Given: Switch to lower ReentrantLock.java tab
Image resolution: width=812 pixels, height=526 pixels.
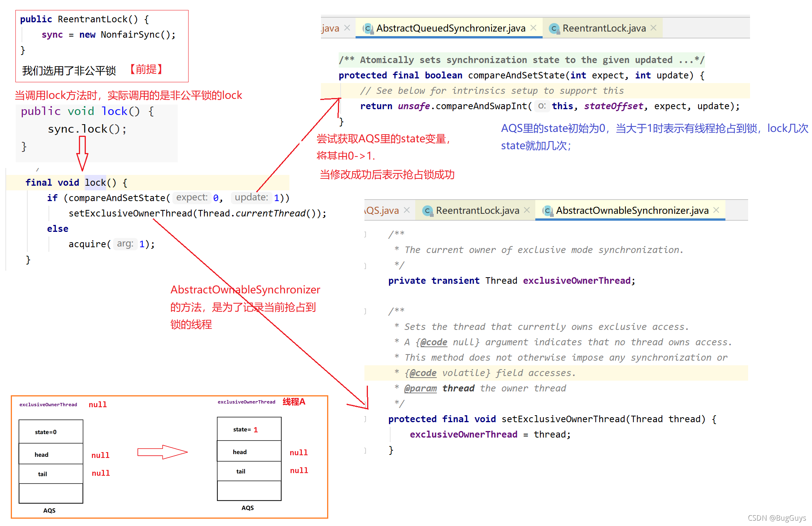Looking at the screenshot, I should coord(477,211).
